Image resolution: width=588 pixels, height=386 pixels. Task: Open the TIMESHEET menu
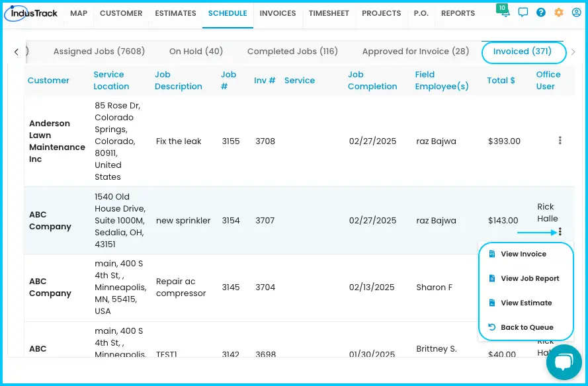point(329,13)
